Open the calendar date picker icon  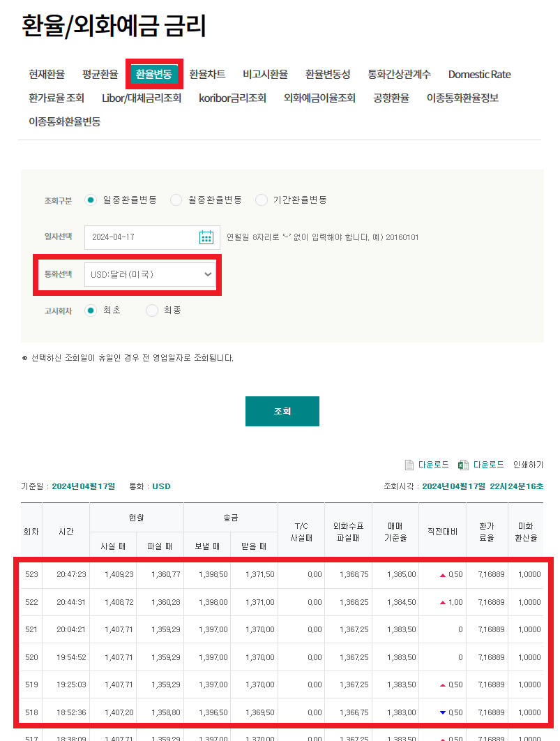tap(206, 237)
